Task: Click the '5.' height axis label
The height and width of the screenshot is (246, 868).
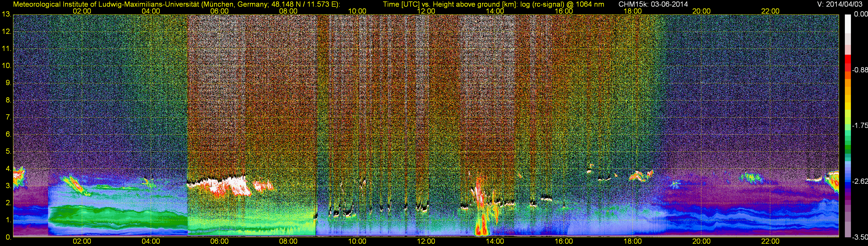Action: 8,152
